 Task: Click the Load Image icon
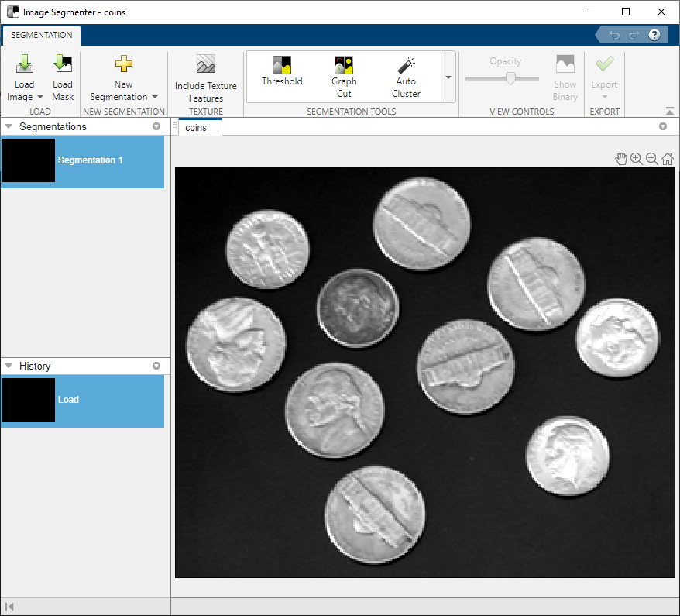[x=24, y=65]
